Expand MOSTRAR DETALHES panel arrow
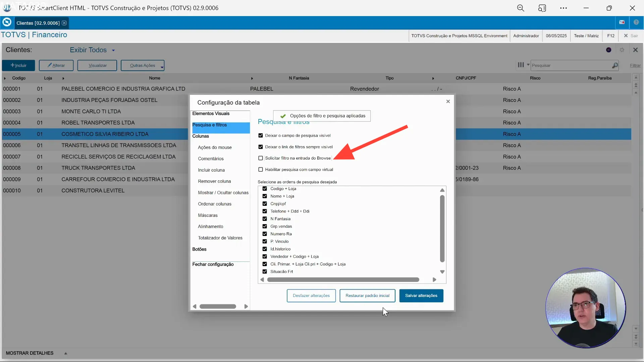This screenshot has width=644, height=362. [x=66, y=353]
